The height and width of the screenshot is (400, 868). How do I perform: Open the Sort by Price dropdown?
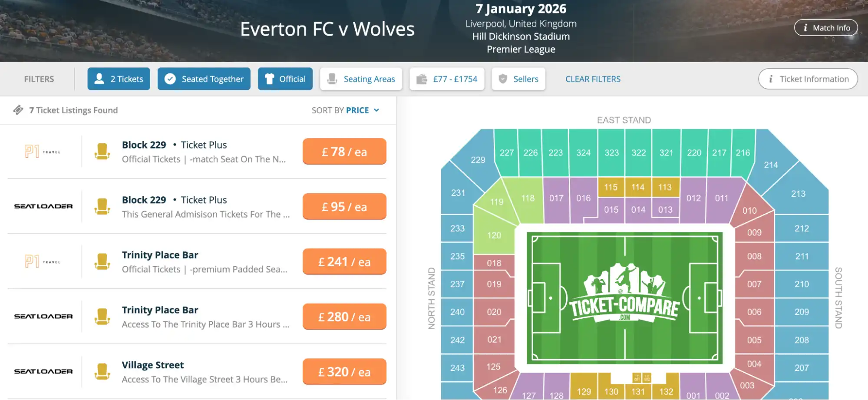346,110
